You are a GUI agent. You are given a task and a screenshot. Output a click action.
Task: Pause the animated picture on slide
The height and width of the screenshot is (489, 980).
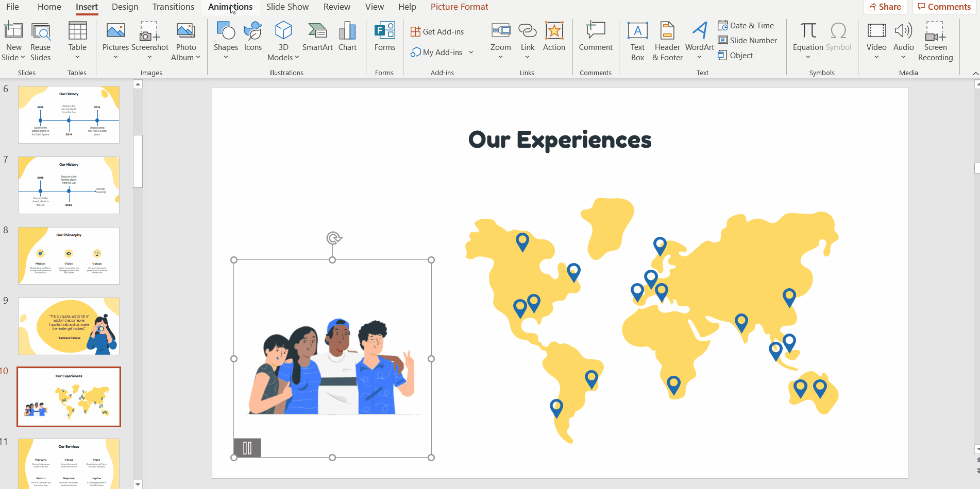click(x=247, y=448)
